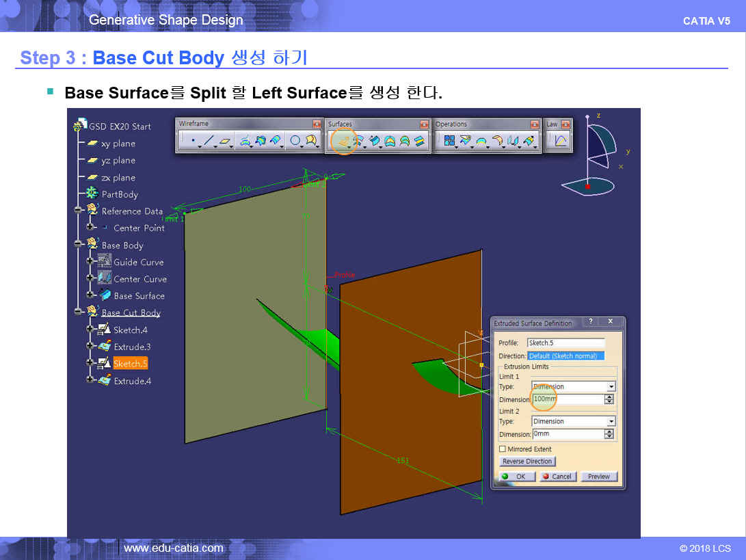Open the Limit 1 Type dropdown

[x=611, y=387]
